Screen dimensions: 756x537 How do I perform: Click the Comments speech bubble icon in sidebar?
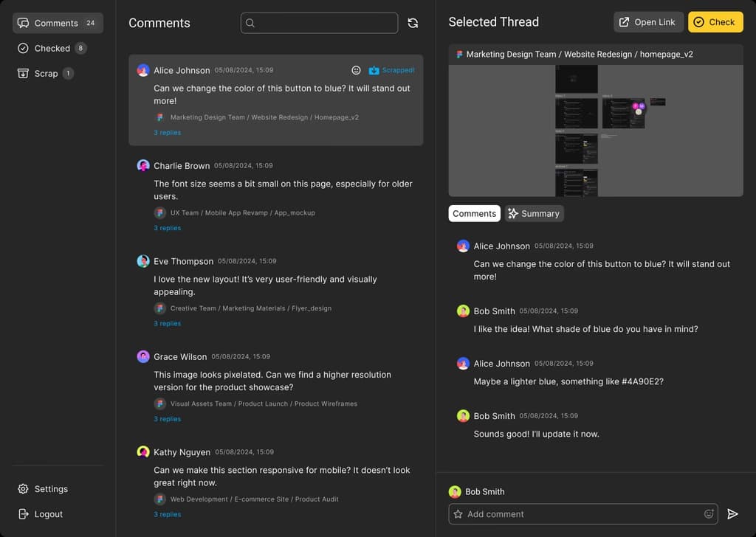click(23, 23)
